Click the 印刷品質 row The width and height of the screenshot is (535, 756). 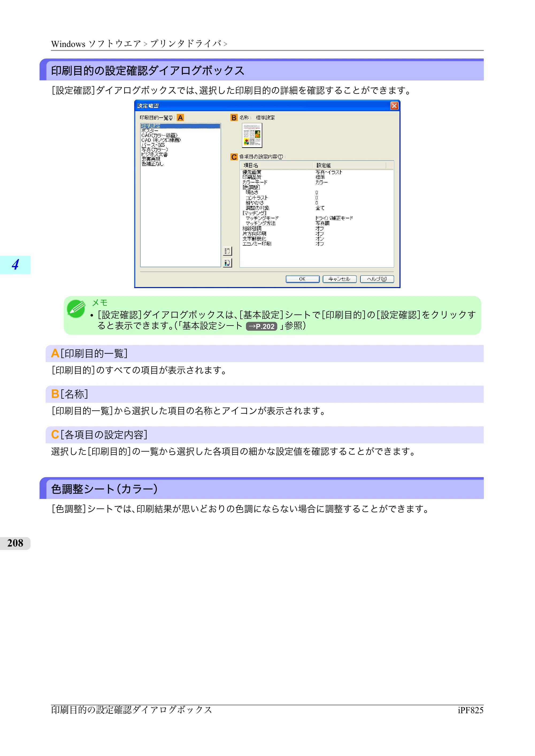click(x=317, y=177)
